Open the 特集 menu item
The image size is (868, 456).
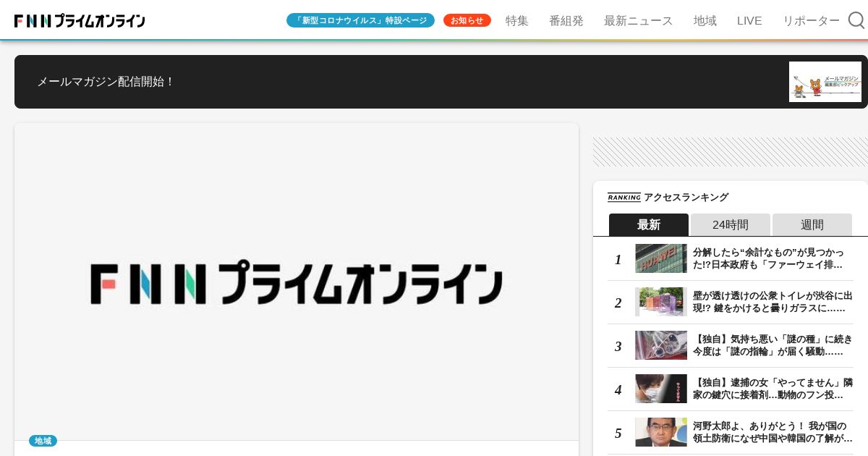click(517, 21)
